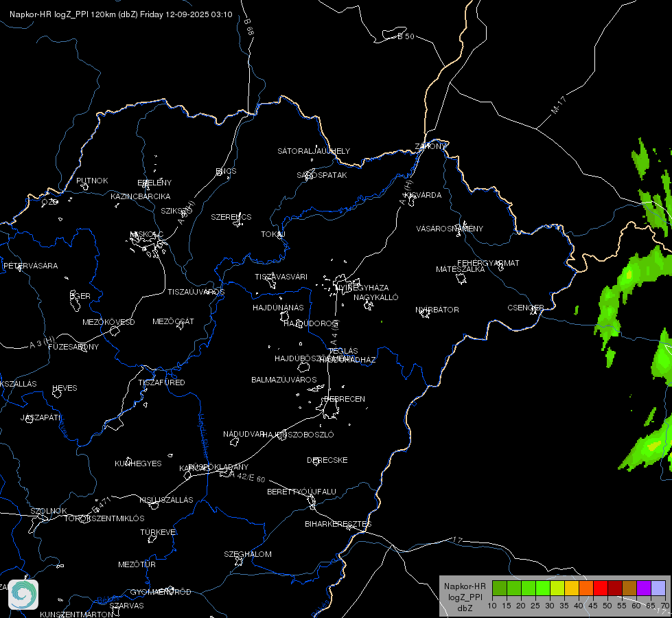The width and height of the screenshot is (672, 618).
Task: Click the E471 road label
Action: (102, 505)
